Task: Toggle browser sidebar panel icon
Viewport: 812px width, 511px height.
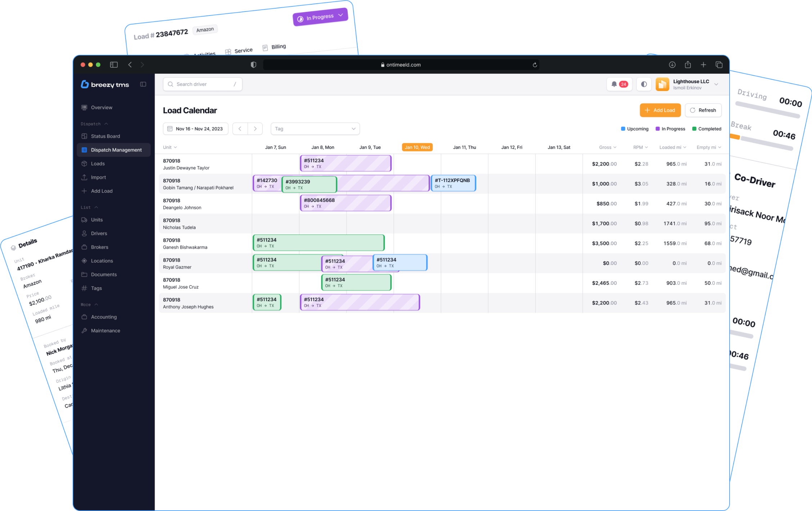Action: pos(114,65)
